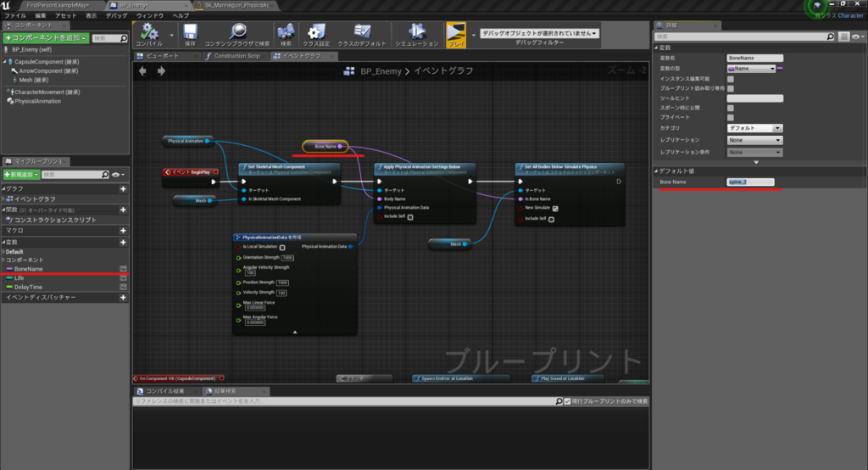Click search magnifier in details panel
Viewport: 868px width, 470px height.
click(831, 36)
